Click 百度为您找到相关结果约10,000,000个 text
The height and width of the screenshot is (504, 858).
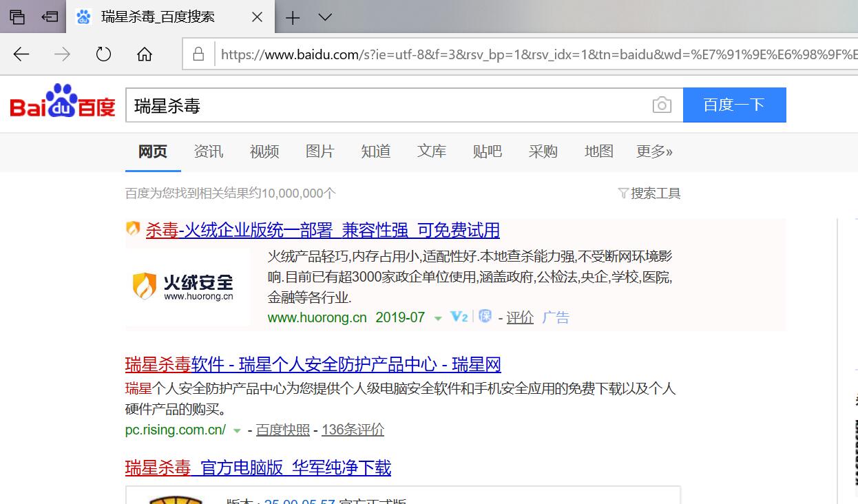[x=231, y=193]
